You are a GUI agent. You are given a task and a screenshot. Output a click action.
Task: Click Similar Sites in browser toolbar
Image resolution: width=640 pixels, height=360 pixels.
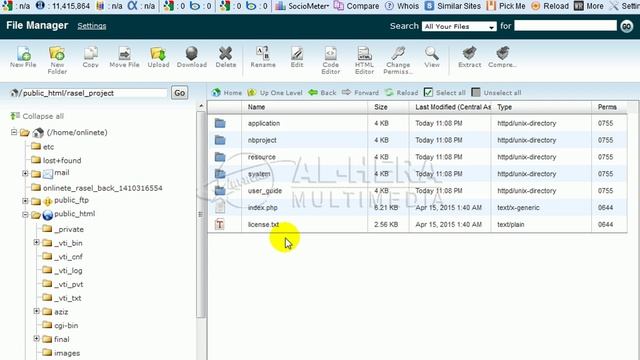click(452, 6)
